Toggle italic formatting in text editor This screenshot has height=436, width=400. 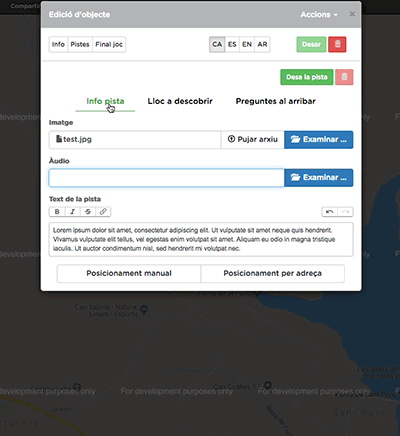pyautogui.click(x=72, y=212)
